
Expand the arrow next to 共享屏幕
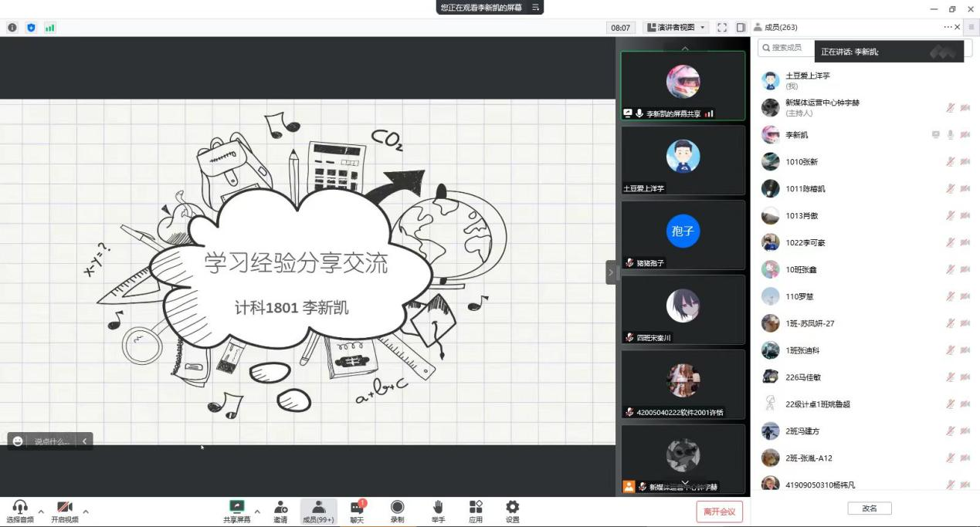coord(257,511)
